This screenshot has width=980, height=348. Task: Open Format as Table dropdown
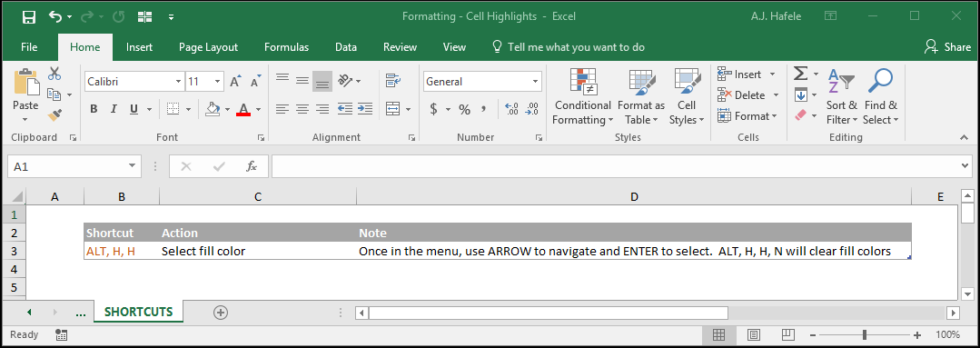(641, 96)
